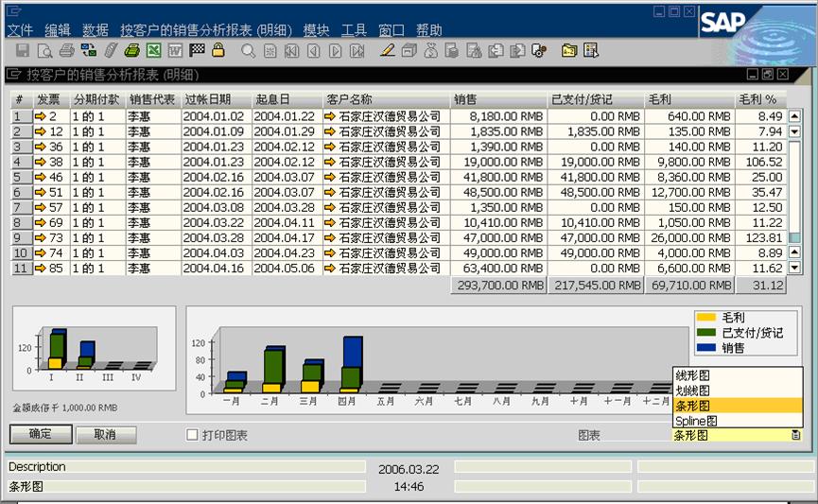
Task: Click the green Fax icon
Action: 132,51
